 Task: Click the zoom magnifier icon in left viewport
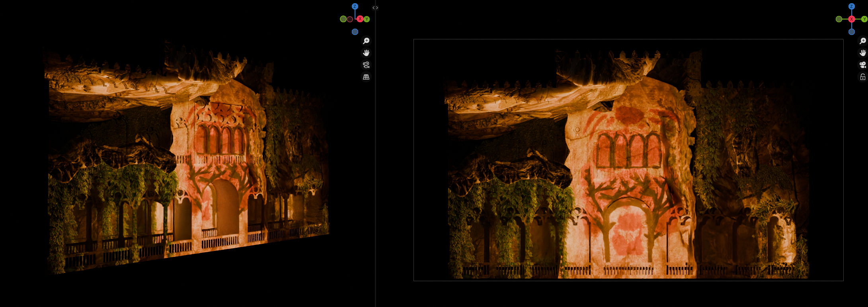(x=366, y=41)
